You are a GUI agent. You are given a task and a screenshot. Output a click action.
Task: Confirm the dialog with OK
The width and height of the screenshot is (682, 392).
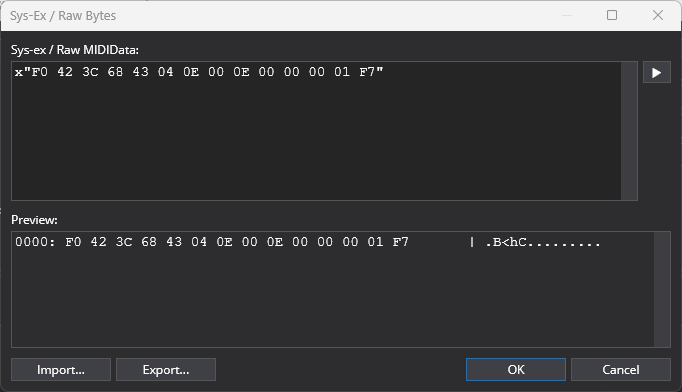[516, 369]
